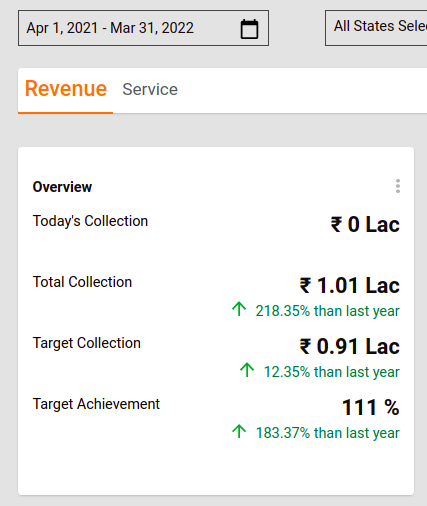Switch to the Service tab

point(150,89)
